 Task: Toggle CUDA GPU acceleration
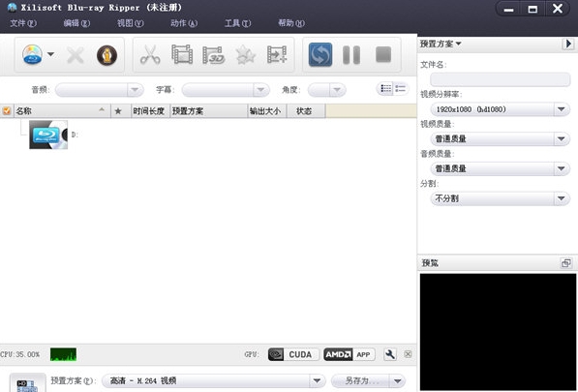pyautogui.click(x=293, y=354)
